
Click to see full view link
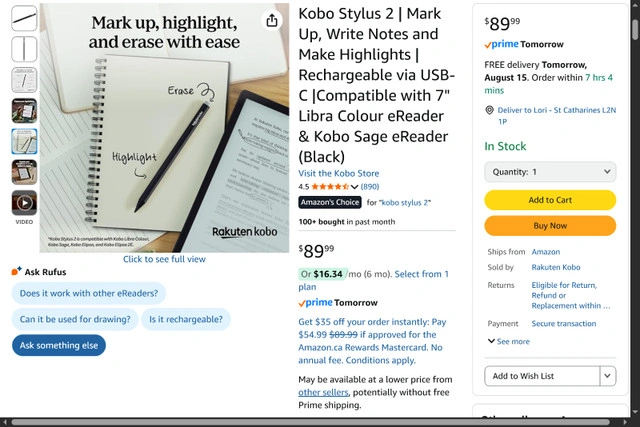point(164,259)
